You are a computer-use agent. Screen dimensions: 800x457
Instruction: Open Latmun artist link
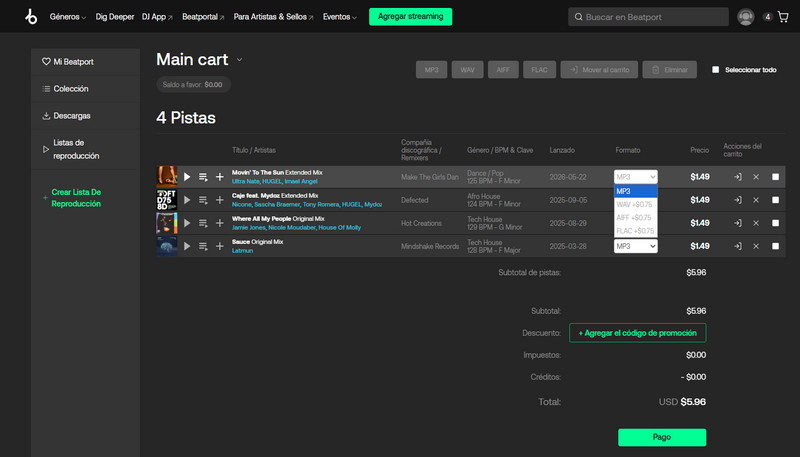click(242, 250)
